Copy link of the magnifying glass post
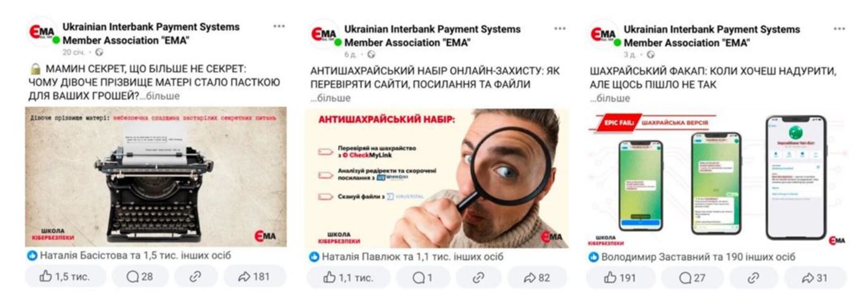868x304 pixels. point(478,277)
